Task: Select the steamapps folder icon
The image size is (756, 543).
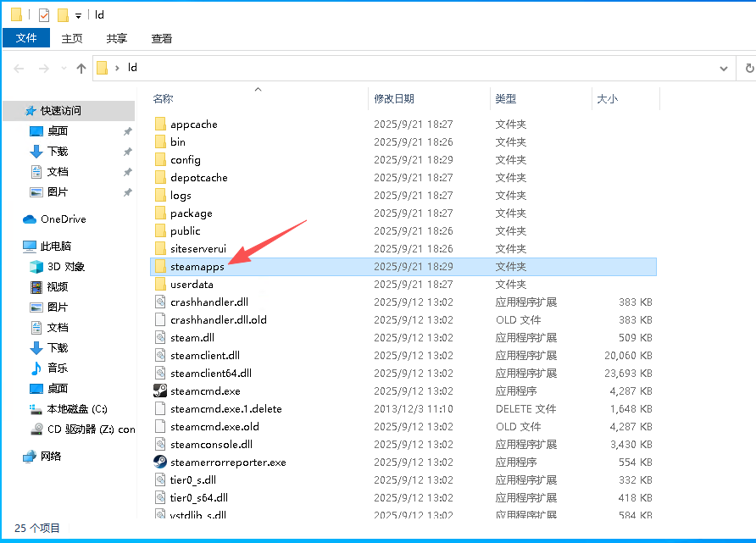Action: (160, 267)
